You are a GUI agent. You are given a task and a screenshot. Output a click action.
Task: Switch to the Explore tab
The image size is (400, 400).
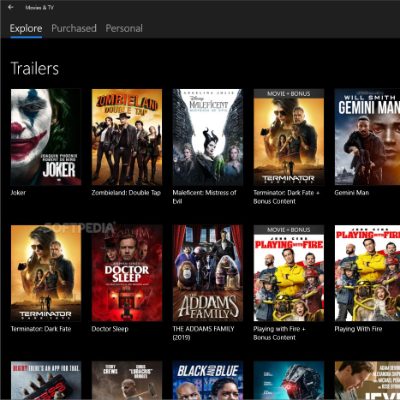click(26, 28)
